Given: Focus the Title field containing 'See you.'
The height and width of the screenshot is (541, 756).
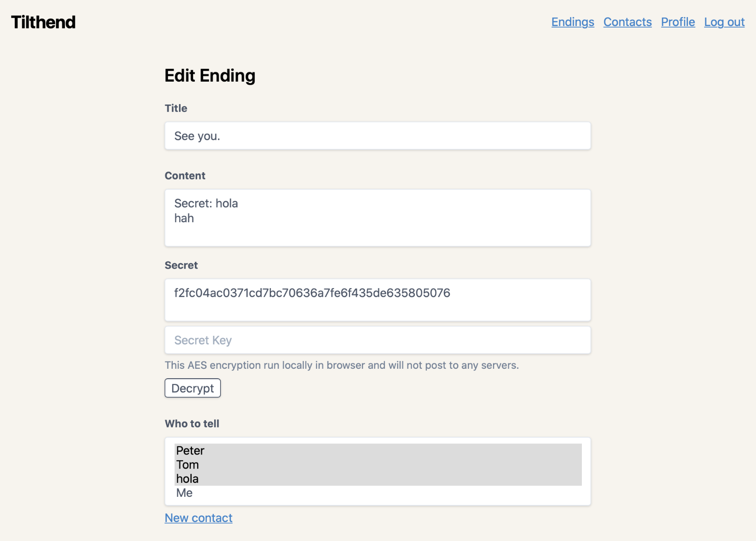Looking at the screenshot, I should tap(377, 136).
